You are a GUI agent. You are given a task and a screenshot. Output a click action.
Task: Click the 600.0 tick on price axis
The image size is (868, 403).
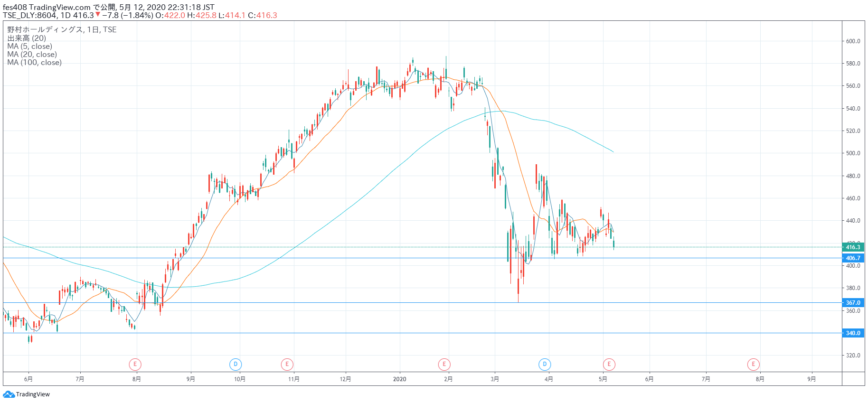pyautogui.click(x=853, y=41)
